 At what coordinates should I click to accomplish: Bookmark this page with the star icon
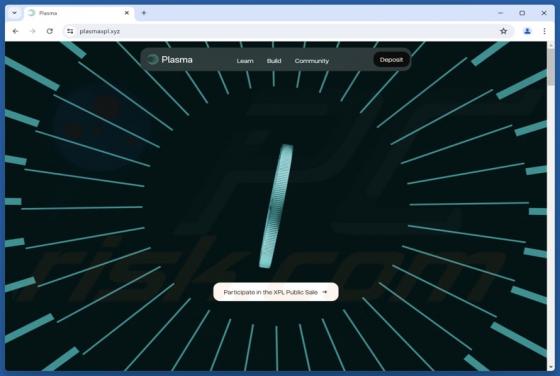coord(504,31)
